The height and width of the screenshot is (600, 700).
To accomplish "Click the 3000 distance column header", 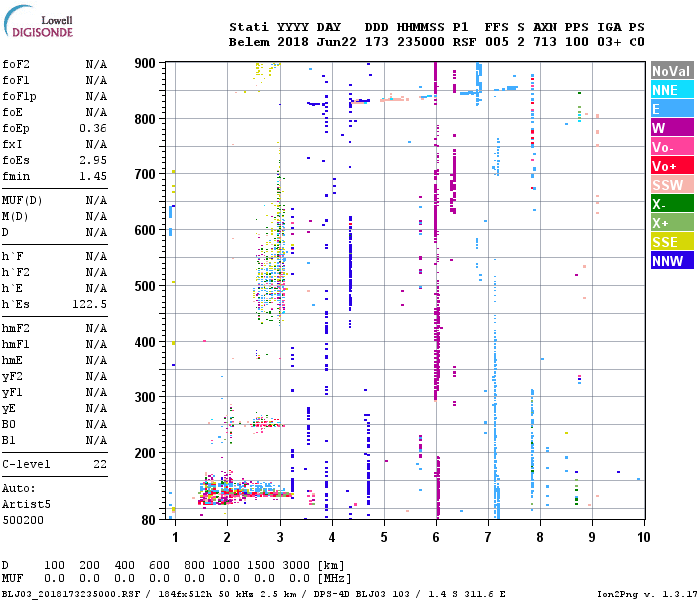I will point(296,565).
